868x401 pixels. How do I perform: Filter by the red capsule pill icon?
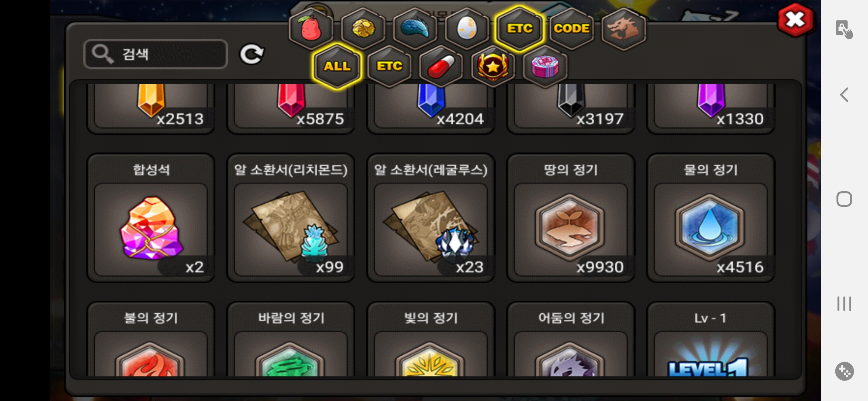441,66
